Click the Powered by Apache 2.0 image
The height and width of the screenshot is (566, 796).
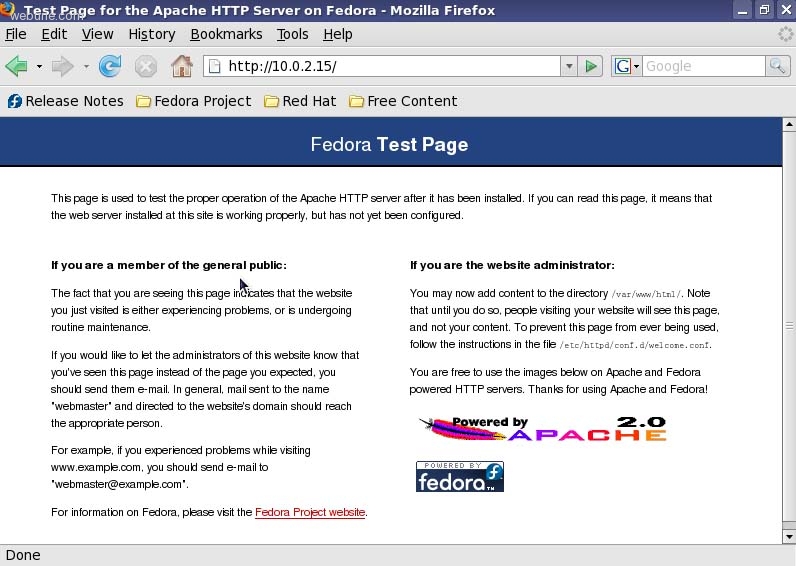coord(543,429)
